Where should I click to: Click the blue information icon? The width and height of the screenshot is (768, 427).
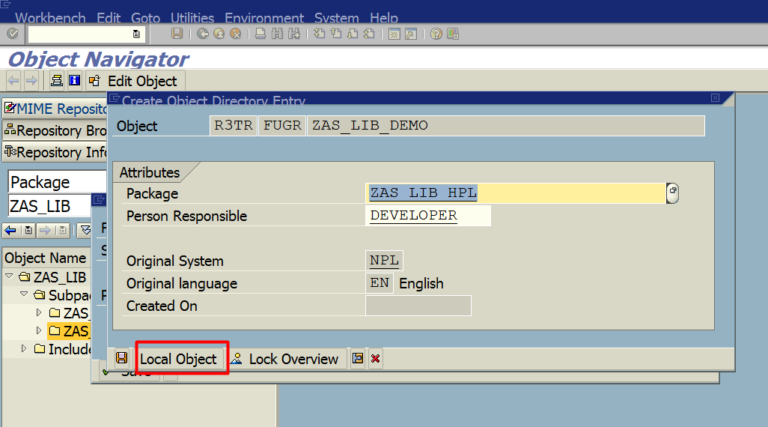click(74, 80)
